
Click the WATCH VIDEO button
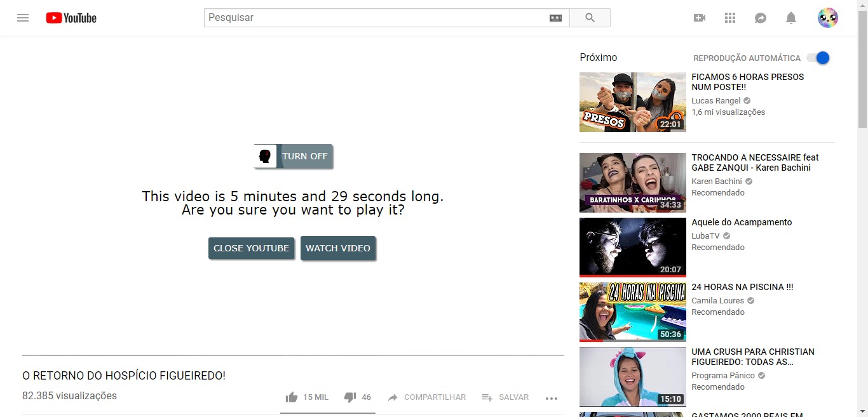[x=338, y=248]
